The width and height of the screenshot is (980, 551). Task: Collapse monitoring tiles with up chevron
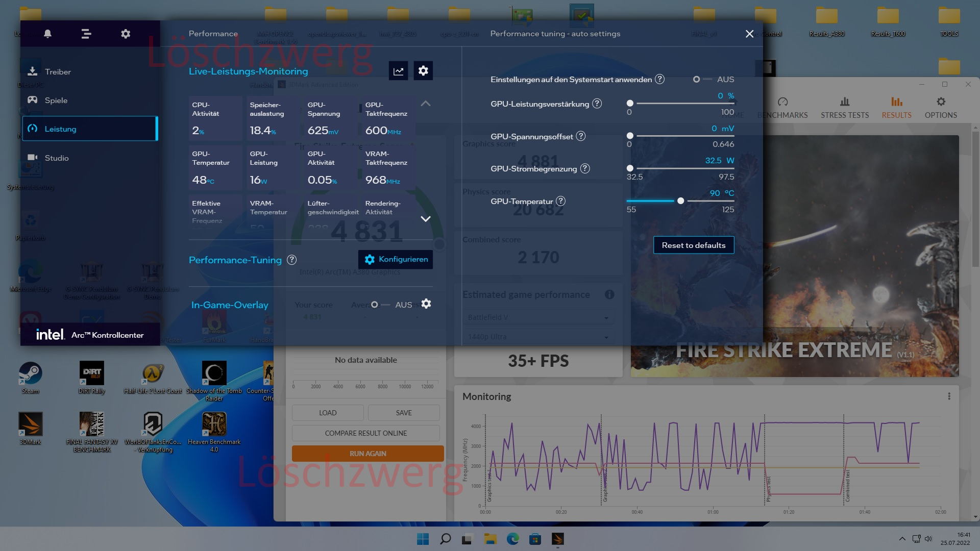tap(425, 104)
